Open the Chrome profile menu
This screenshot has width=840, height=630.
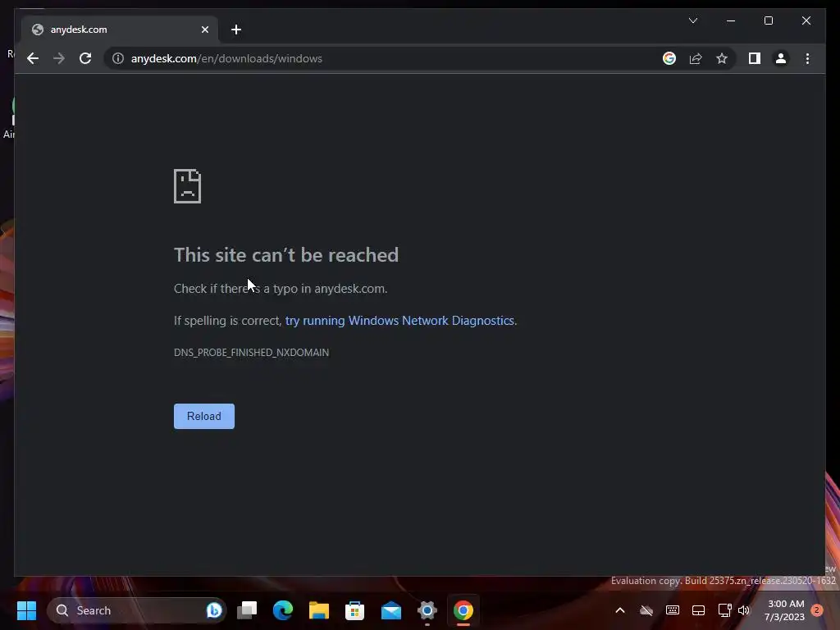(781, 58)
